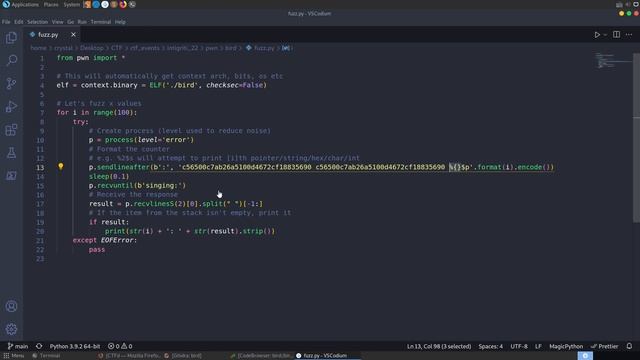The height and width of the screenshot is (360, 640).
Task: Select the Python 3.9.2 64-bit interpreter
Action: coord(75,346)
